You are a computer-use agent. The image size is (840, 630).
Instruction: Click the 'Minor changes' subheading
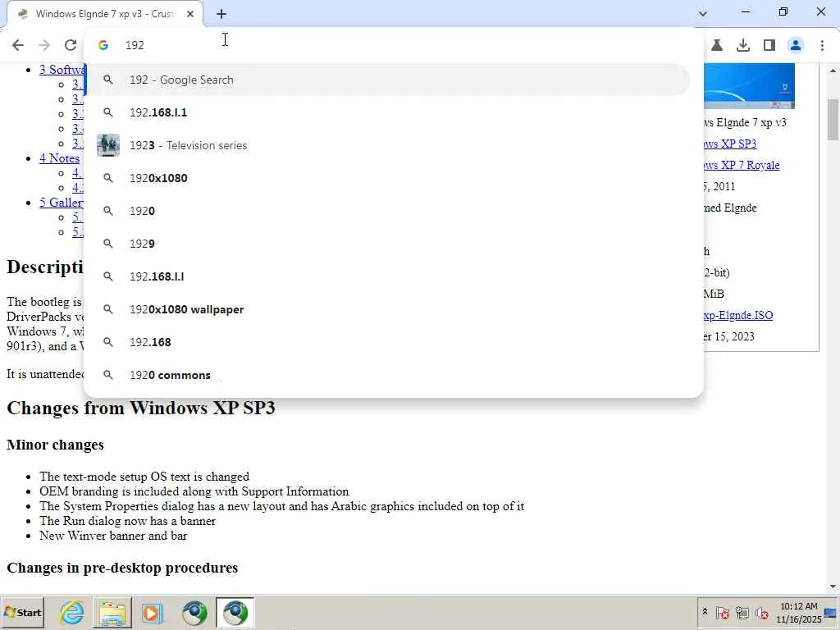pyautogui.click(x=55, y=445)
